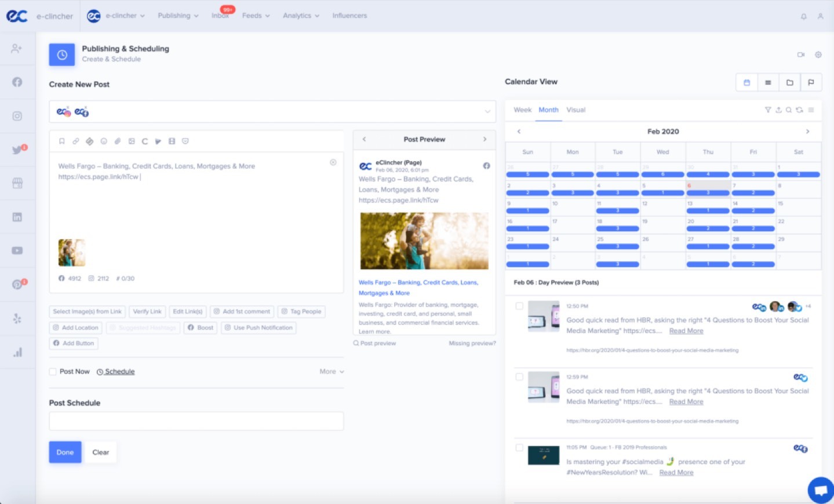
Task: Click the image upload icon in composer
Action: (x=132, y=141)
